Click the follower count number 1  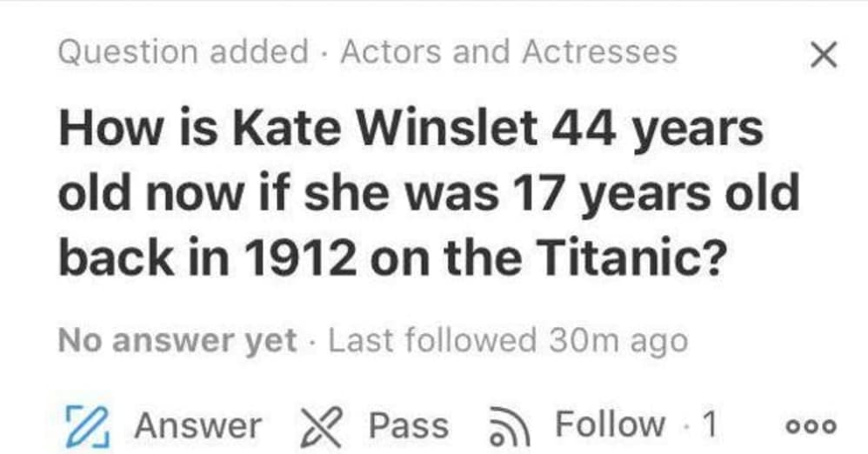click(x=709, y=424)
